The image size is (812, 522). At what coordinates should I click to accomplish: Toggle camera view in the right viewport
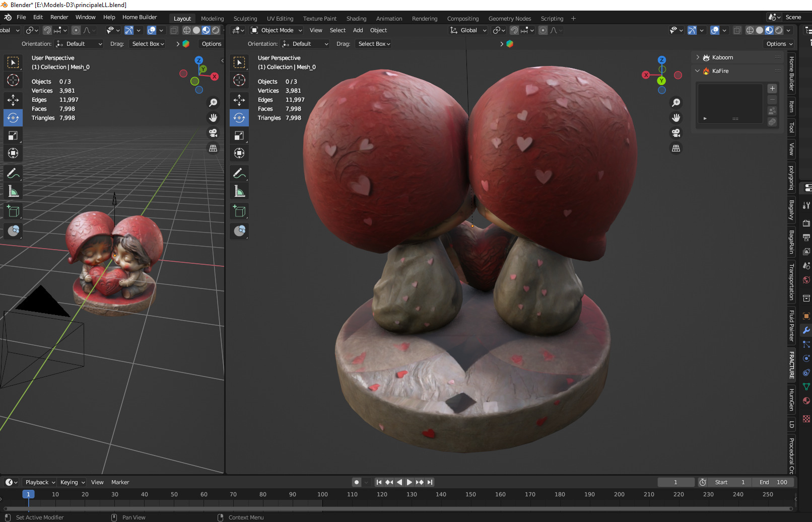click(x=676, y=133)
